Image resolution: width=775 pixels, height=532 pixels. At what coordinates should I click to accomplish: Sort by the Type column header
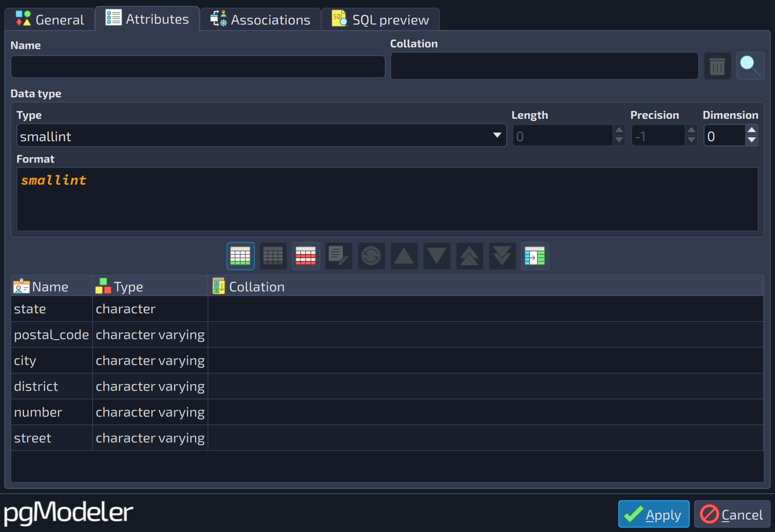[x=150, y=287]
